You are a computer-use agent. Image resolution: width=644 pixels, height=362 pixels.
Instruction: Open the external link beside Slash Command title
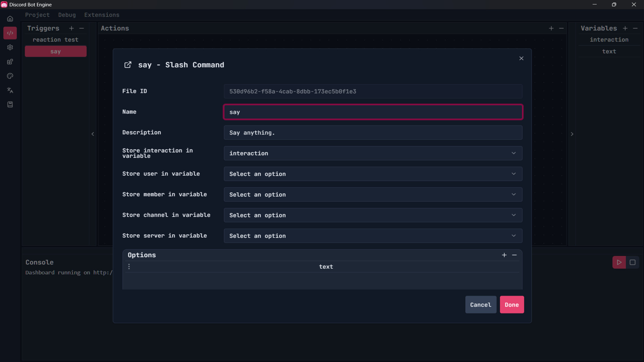pos(128,65)
